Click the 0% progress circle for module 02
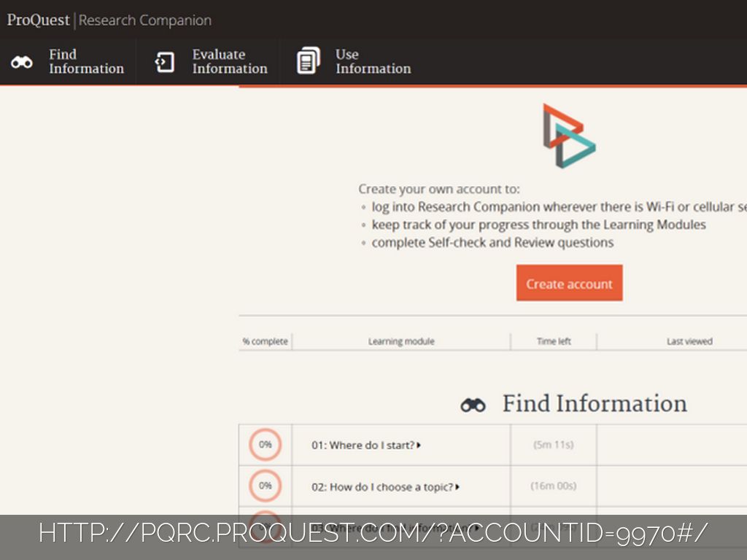This screenshot has height=560, width=747. click(x=265, y=486)
